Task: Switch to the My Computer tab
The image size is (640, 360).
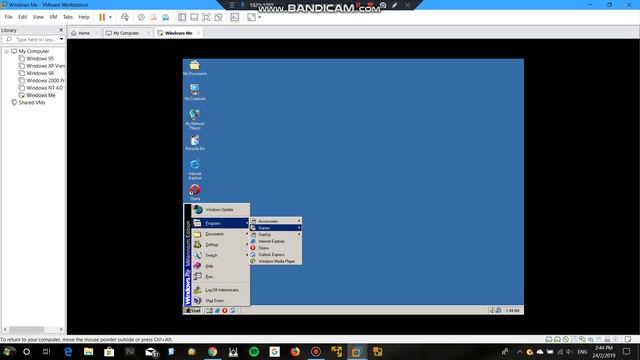Action: click(126, 33)
